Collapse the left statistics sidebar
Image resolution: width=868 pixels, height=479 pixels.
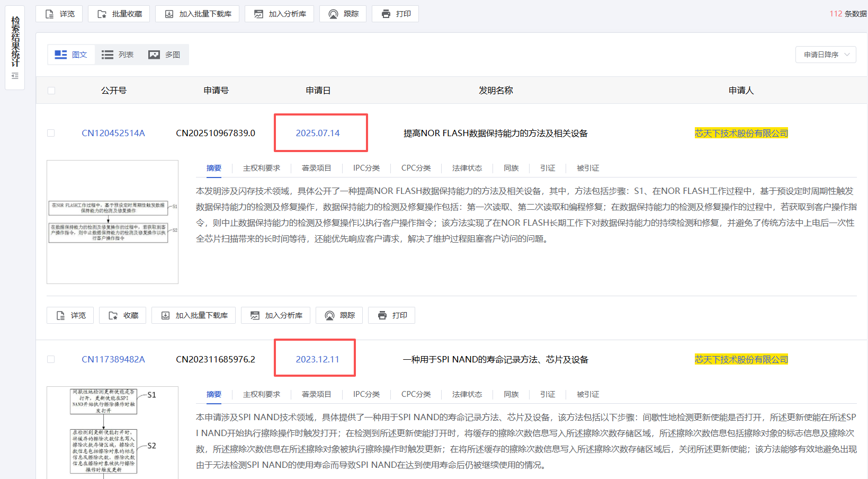click(15, 76)
